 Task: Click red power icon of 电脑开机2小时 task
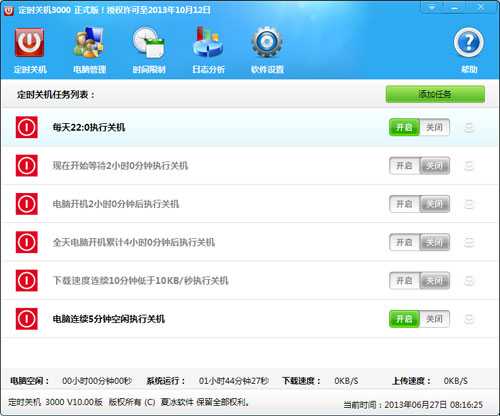pyautogui.click(x=27, y=204)
